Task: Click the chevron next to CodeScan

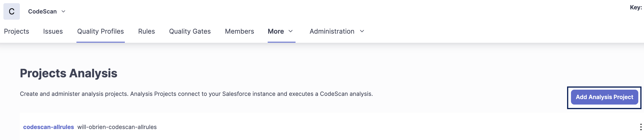Action: 63,11
